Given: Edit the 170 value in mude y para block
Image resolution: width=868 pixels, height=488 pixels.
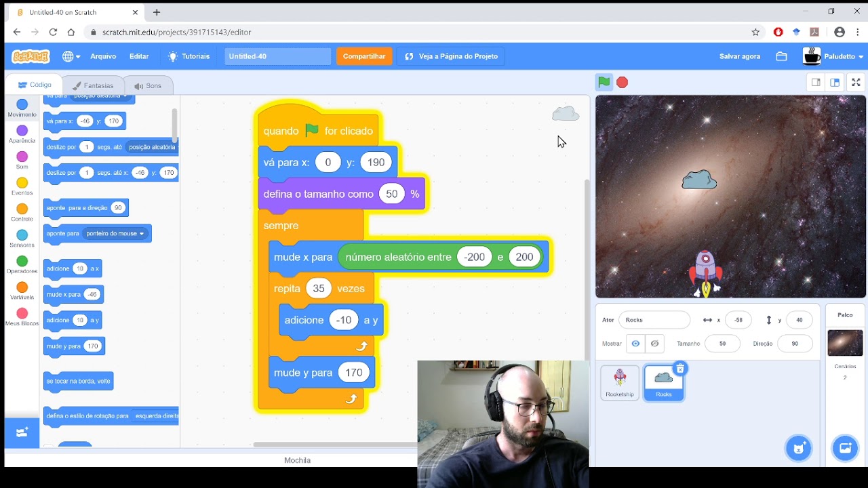Looking at the screenshot, I should pyautogui.click(x=353, y=372).
